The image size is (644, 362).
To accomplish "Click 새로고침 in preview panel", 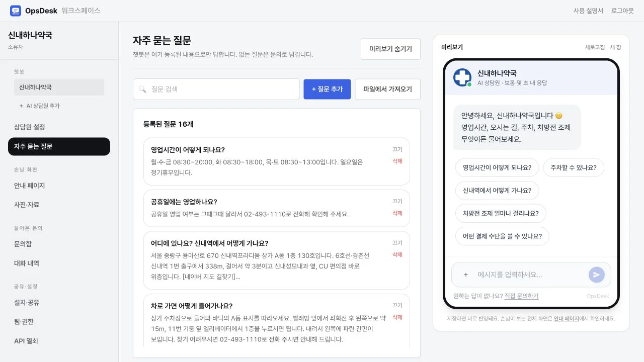I will tap(595, 47).
